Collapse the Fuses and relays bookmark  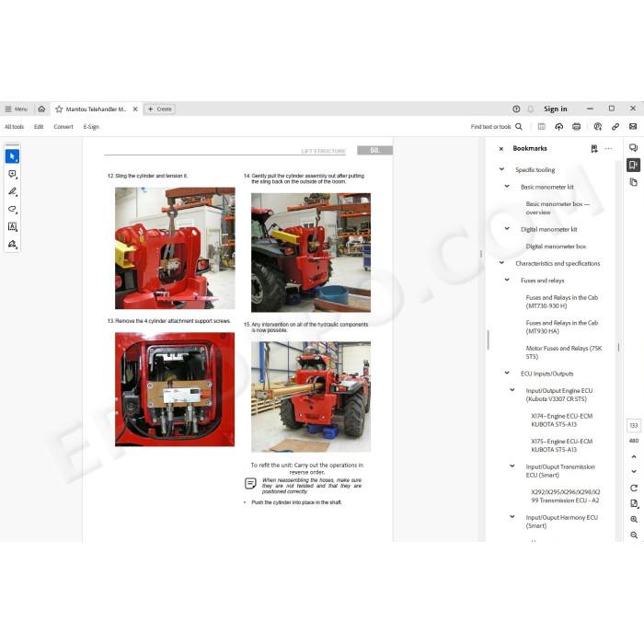pos(507,280)
